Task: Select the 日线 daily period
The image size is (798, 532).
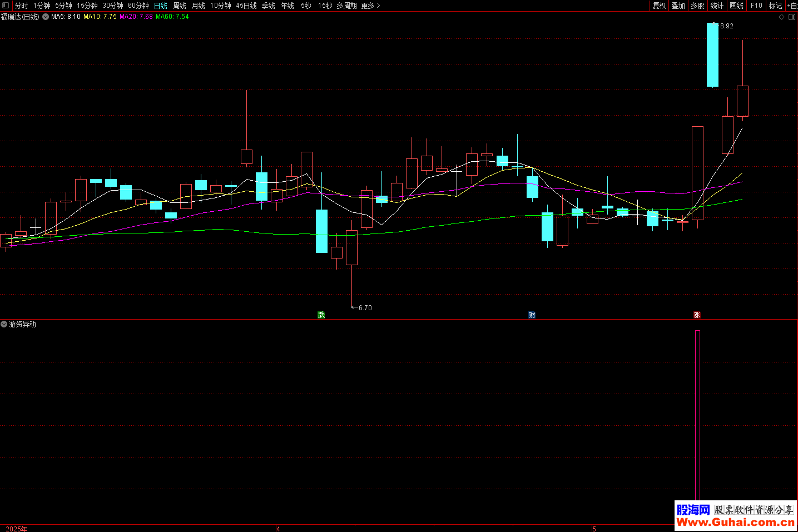Action: 161,6
